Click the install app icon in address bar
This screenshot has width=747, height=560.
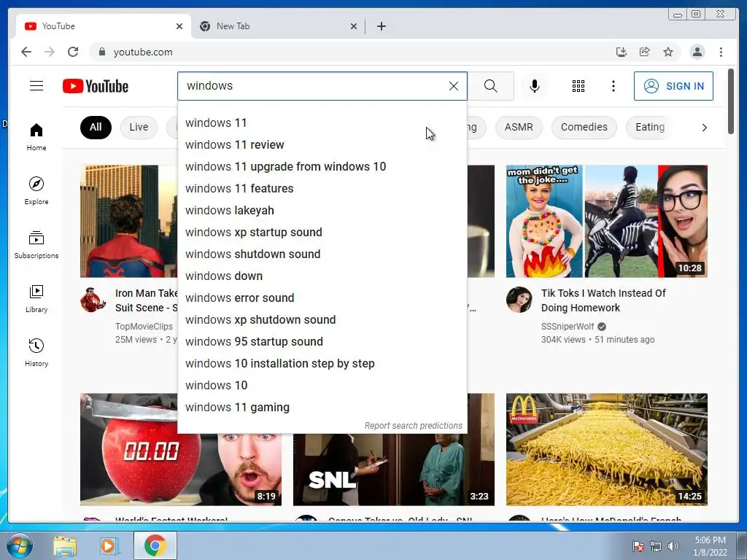(x=622, y=52)
